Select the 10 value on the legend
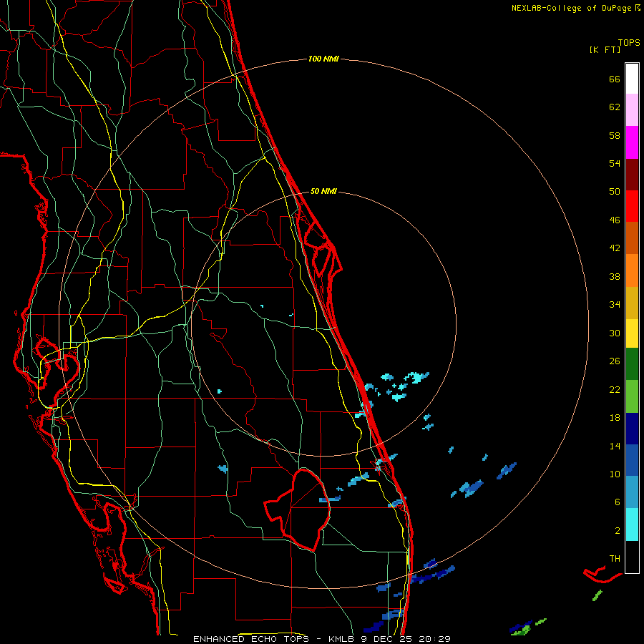The width and height of the screenshot is (644, 644). pos(615,474)
